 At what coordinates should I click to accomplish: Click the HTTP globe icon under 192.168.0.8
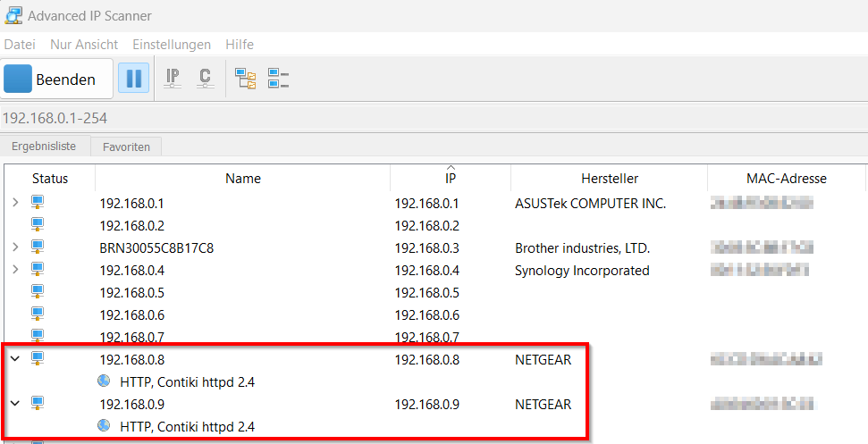pos(104,381)
